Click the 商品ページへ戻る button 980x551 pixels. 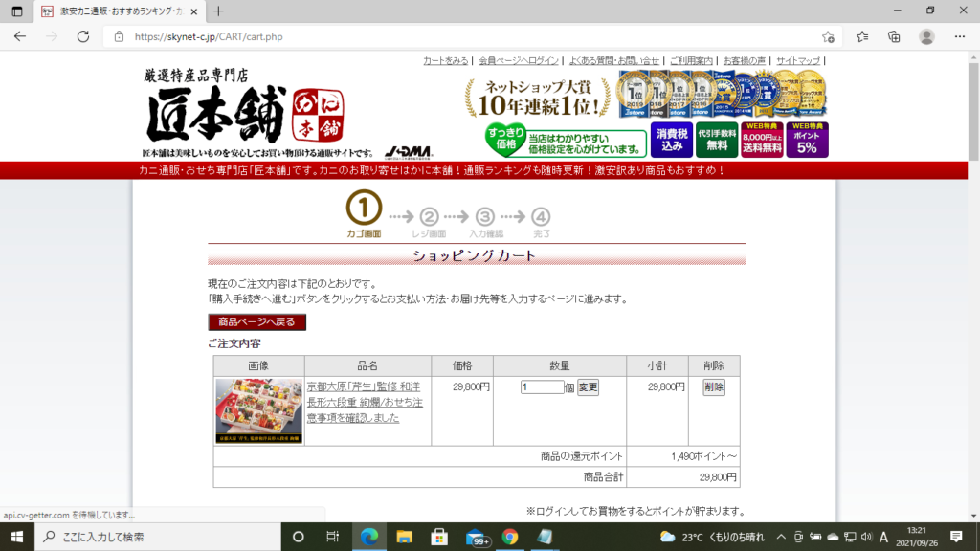click(x=256, y=321)
